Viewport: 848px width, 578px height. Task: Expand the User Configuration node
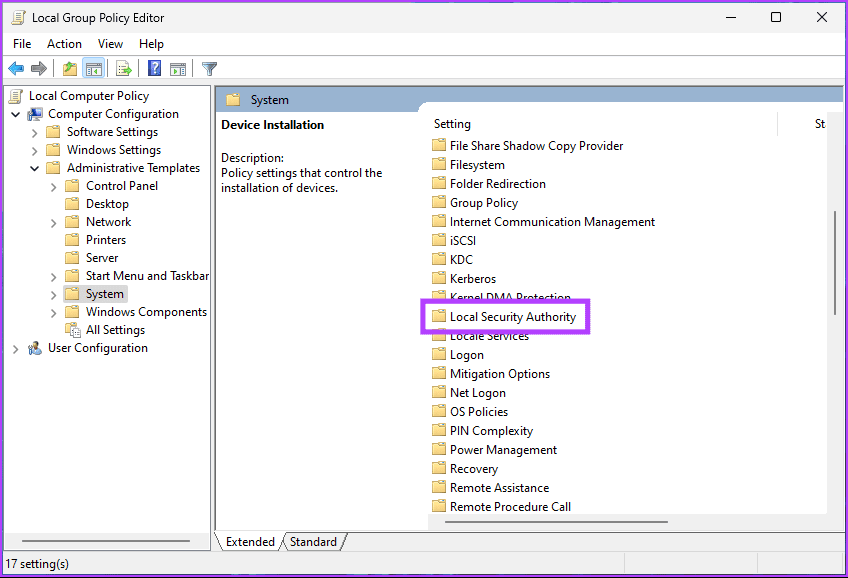tap(15, 347)
